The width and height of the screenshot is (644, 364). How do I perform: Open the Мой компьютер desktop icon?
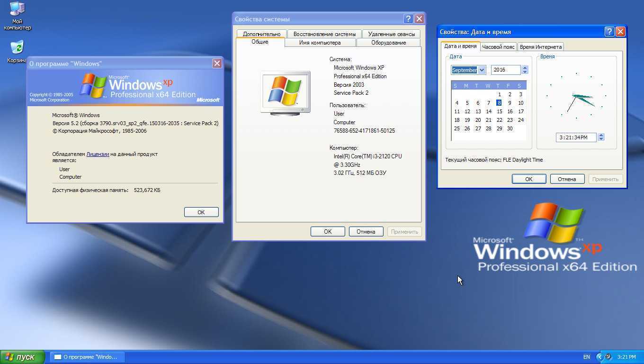[x=18, y=16]
